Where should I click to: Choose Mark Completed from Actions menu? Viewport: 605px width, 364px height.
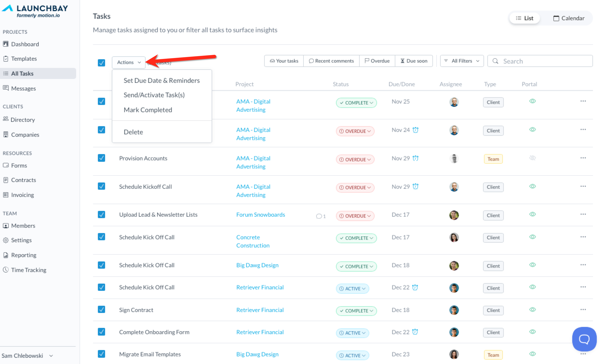[x=148, y=110]
